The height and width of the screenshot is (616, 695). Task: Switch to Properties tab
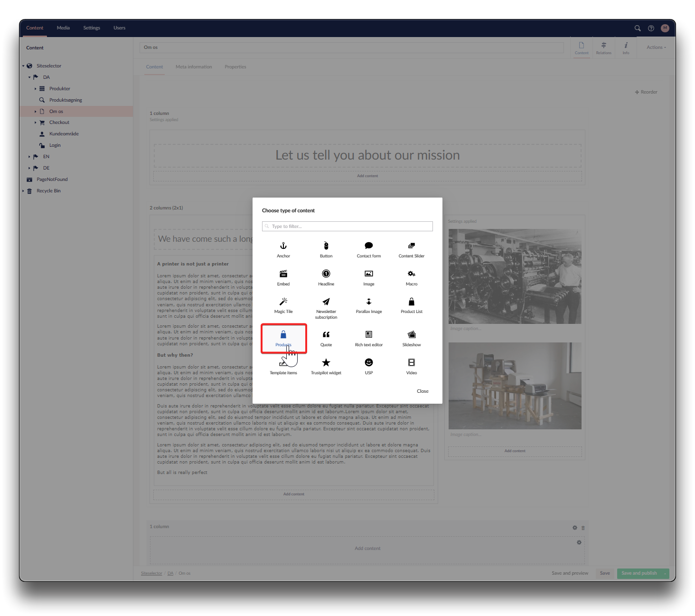click(x=235, y=67)
